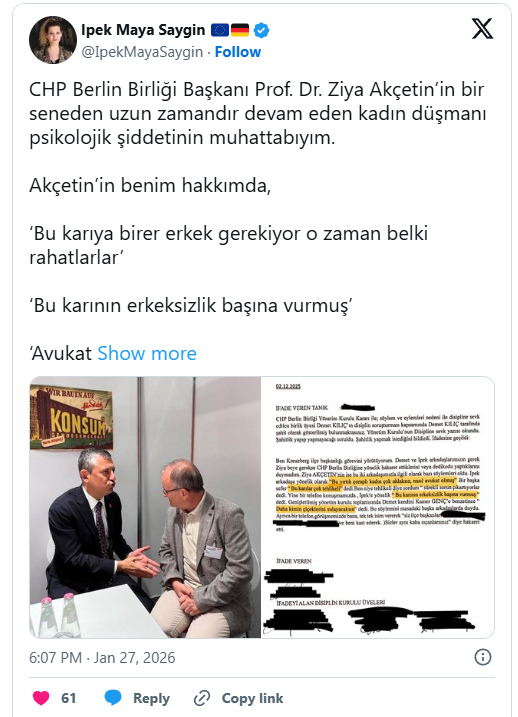Viewport: 518px width, 717px height.
Task: Open the tweet info circle icon
Action: click(x=483, y=657)
